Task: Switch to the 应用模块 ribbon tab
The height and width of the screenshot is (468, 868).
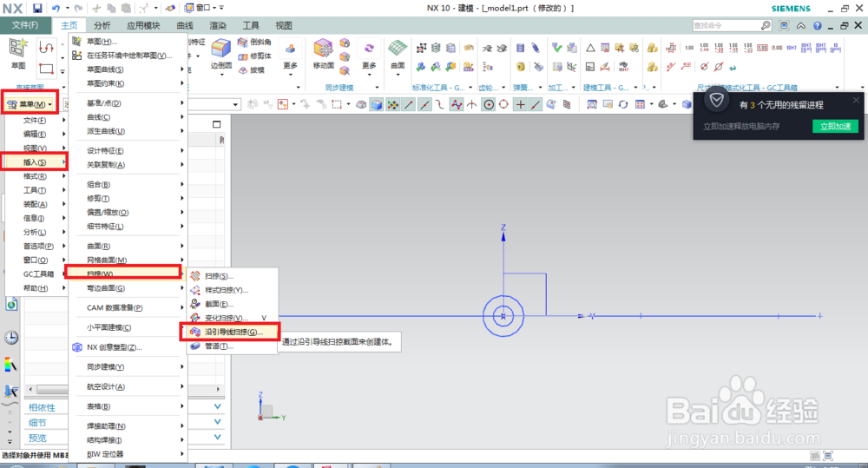Action: [x=143, y=25]
